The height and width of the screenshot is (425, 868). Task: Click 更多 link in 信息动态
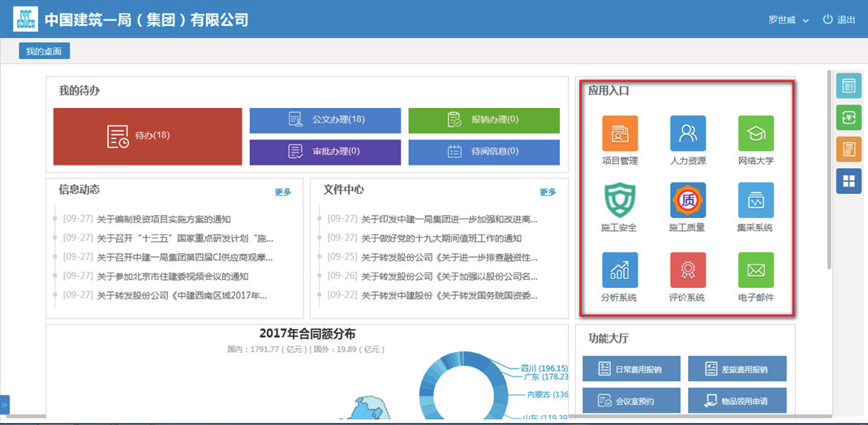282,192
